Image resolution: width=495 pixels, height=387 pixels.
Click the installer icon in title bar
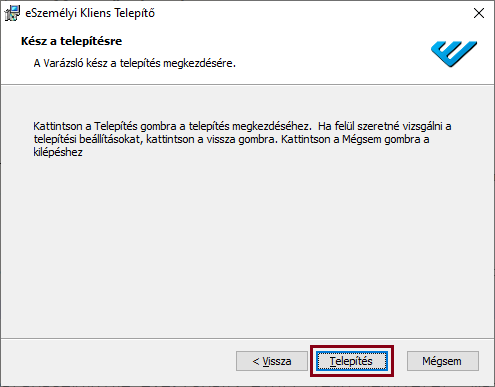[12, 13]
